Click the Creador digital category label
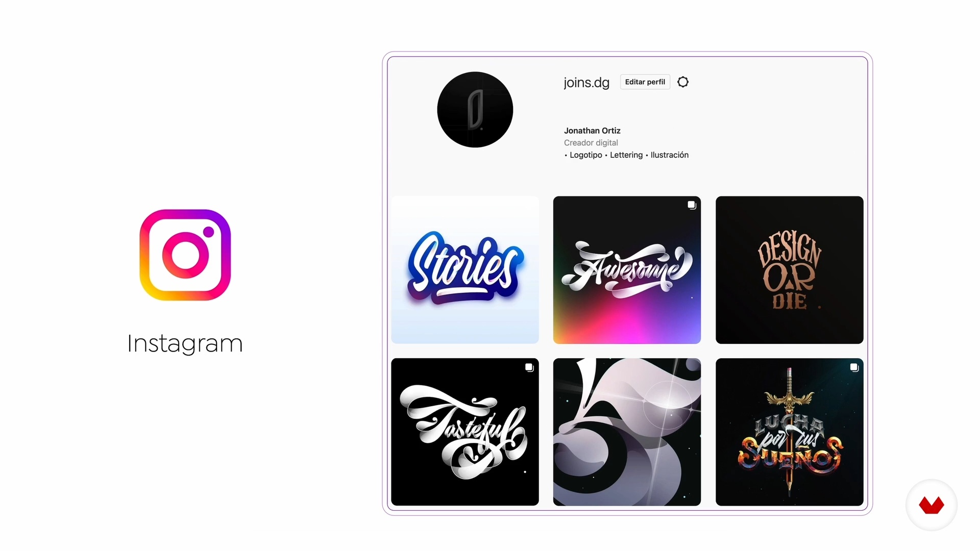Screen dimensions: 980x551 tap(591, 143)
